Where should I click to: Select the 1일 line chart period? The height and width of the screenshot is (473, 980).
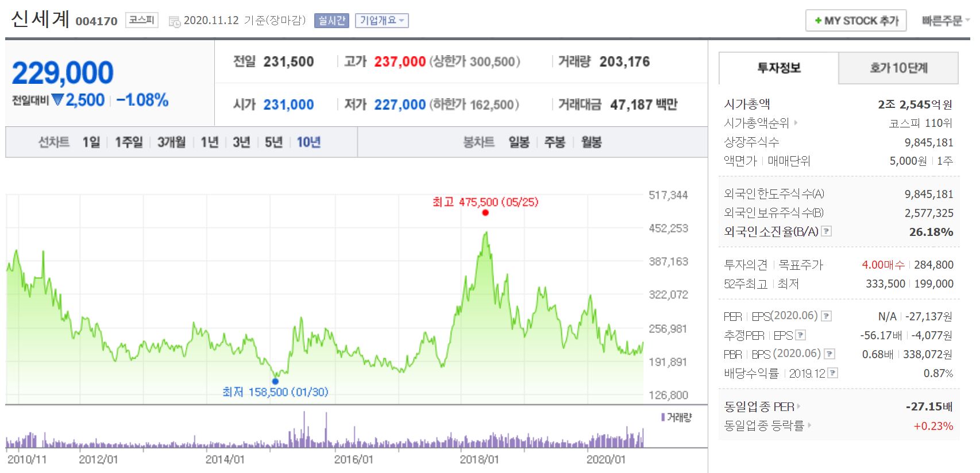(x=91, y=142)
